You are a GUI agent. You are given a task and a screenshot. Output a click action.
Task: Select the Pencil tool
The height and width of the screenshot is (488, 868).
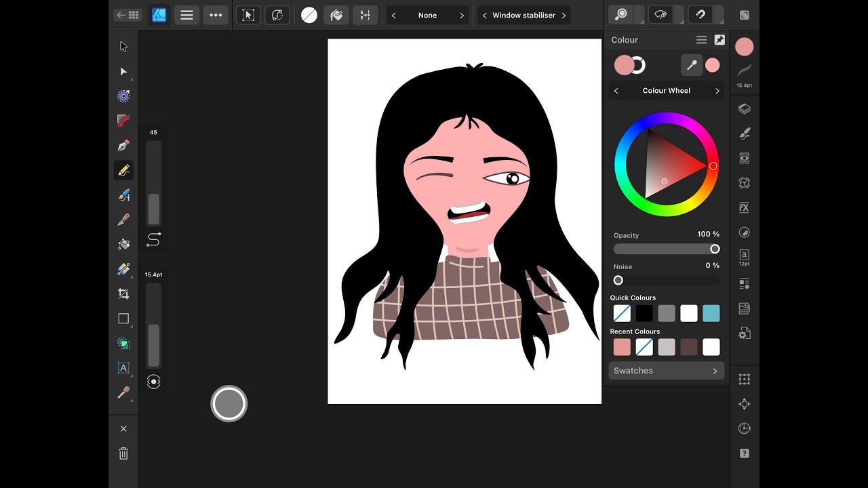[x=123, y=171]
